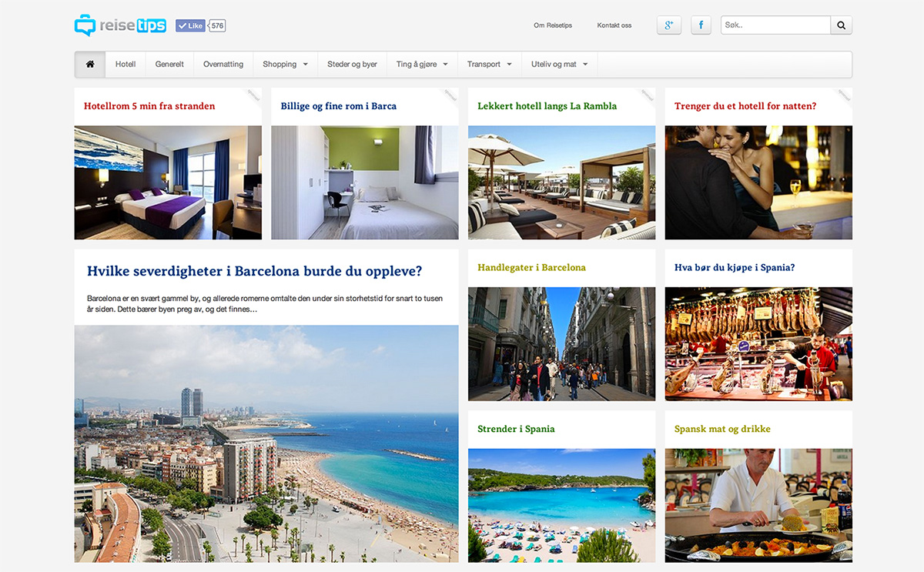The image size is (924, 572).
Task: Open the Barcelona beach skyline image
Action: pos(266,443)
